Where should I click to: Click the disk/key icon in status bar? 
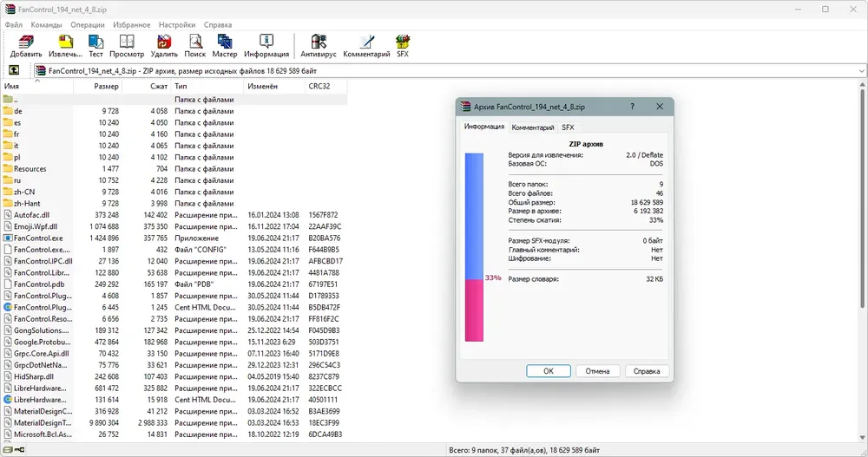pos(15,450)
